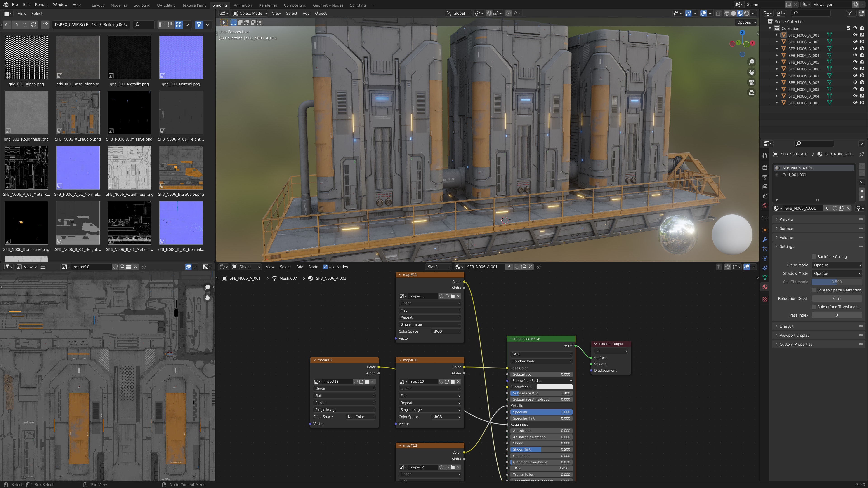Open the Object Data properties tab

pos(765,277)
